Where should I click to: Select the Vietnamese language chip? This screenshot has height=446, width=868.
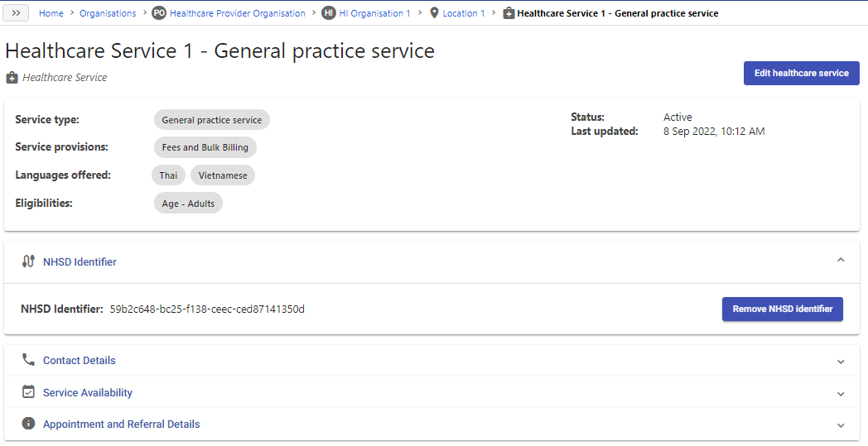pos(223,175)
